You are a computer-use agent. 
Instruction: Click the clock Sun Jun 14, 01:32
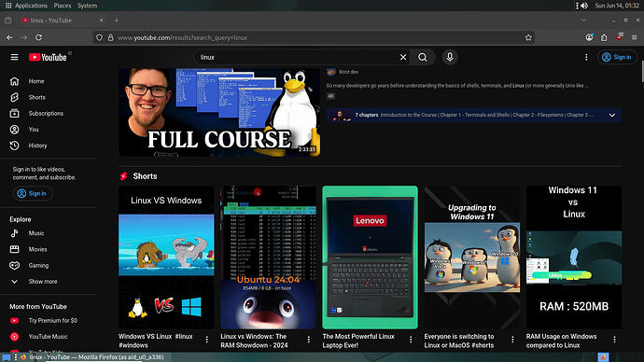pos(617,6)
